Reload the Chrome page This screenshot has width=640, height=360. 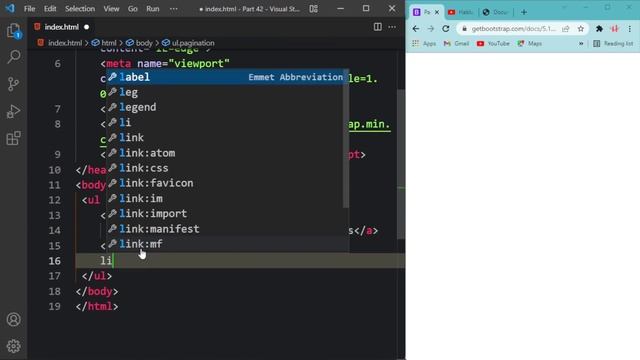(x=446, y=29)
